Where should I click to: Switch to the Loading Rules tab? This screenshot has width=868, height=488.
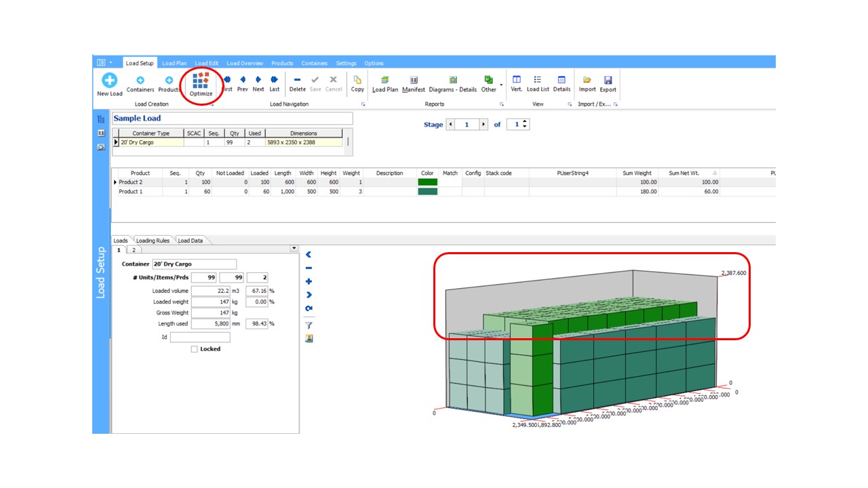tap(153, 240)
